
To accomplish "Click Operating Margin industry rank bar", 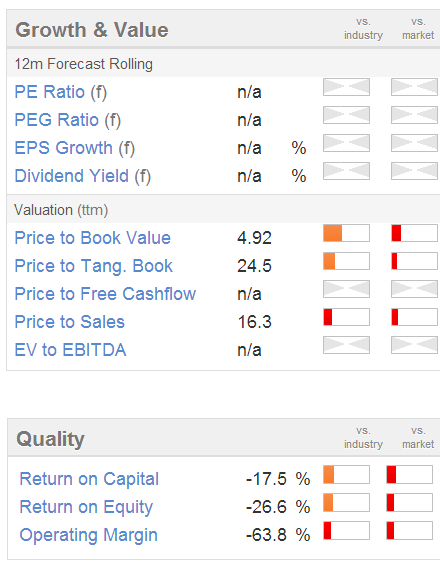I will (346, 531).
